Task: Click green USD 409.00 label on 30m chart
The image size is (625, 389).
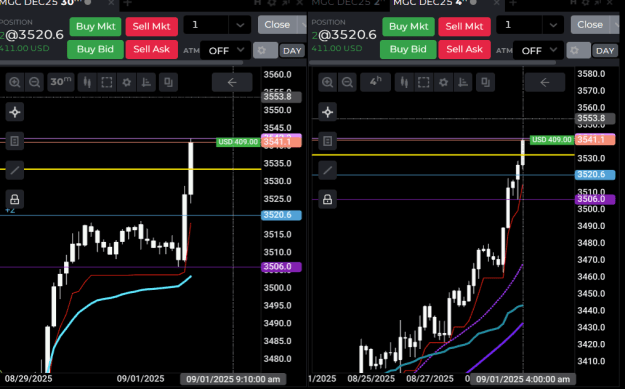Action: click(238, 142)
